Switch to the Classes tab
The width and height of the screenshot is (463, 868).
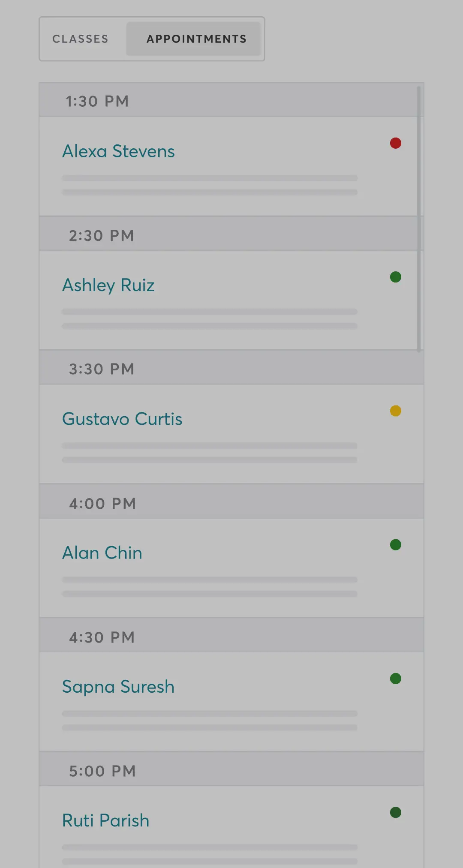tap(81, 39)
